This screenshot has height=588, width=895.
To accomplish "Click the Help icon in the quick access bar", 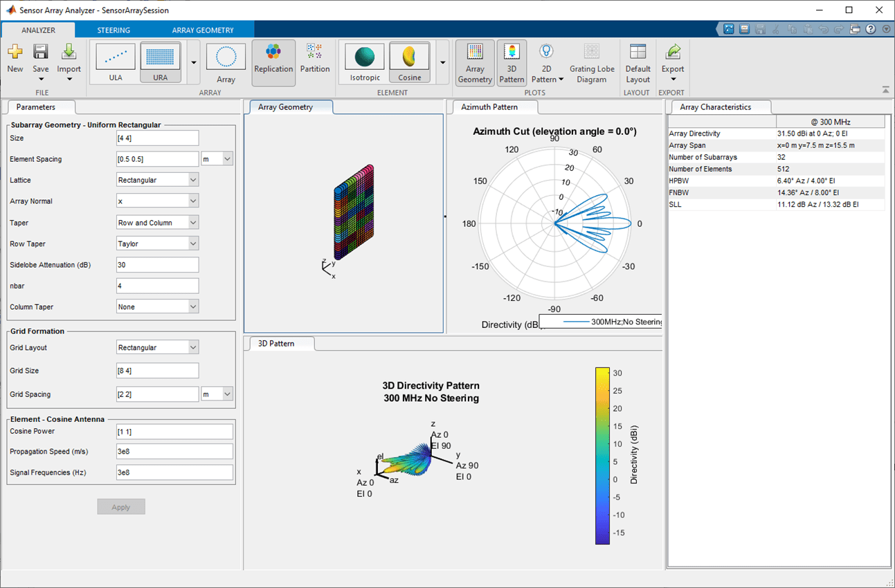I will click(x=871, y=29).
